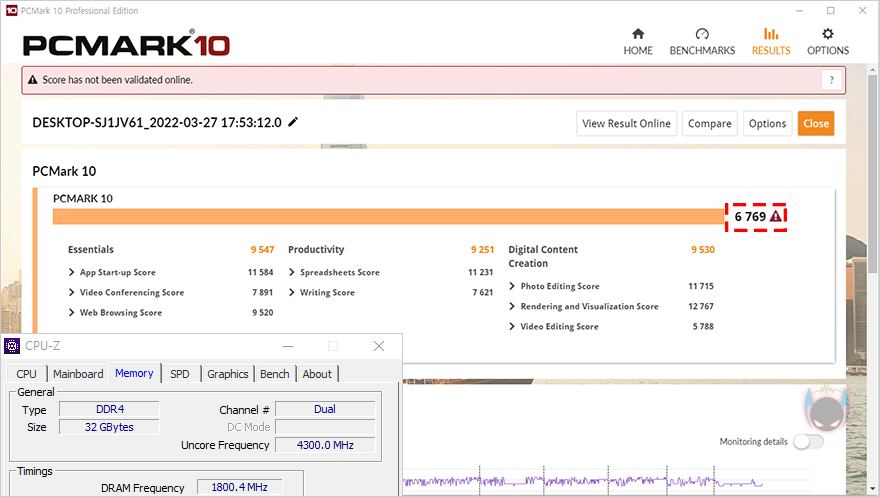Viewport: 880px width, 497px height.
Task: Close the CPU-Z window
Action: 379,346
